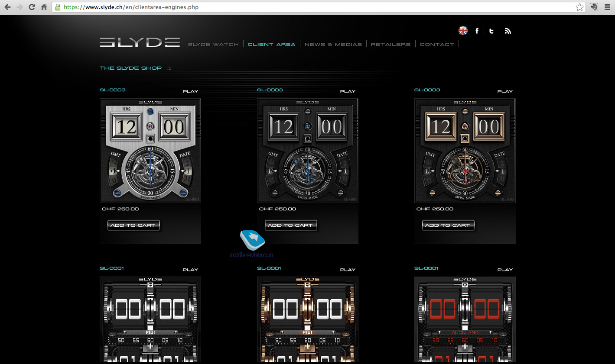The image size is (615, 364).
Task: Open the browser home page icon
Action: coord(44,7)
